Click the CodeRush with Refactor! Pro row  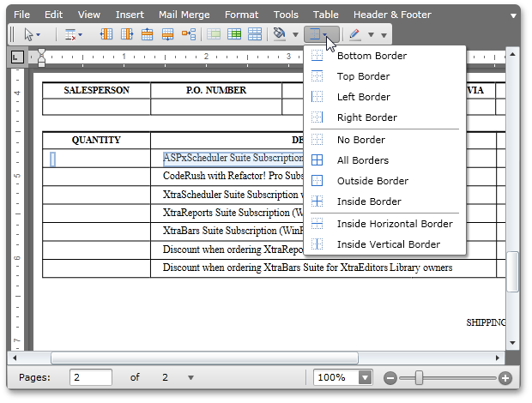[233, 176]
